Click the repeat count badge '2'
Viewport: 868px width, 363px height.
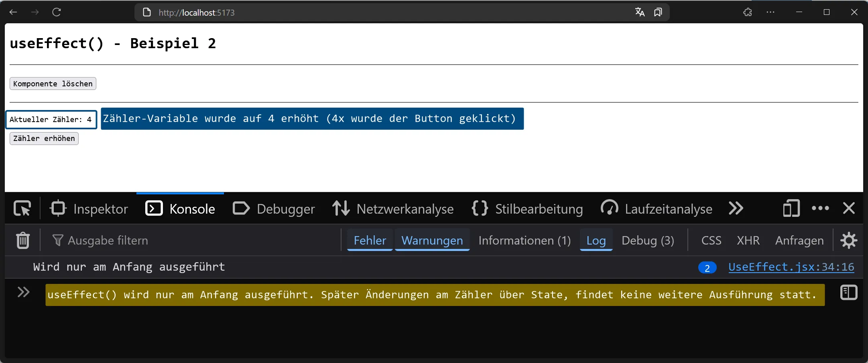click(x=707, y=268)
